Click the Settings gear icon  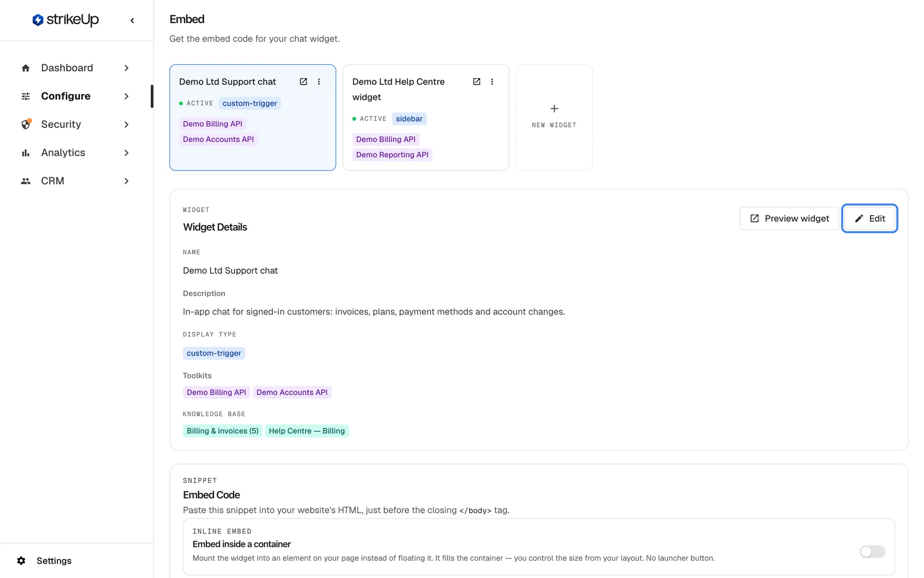coord(21,561)
